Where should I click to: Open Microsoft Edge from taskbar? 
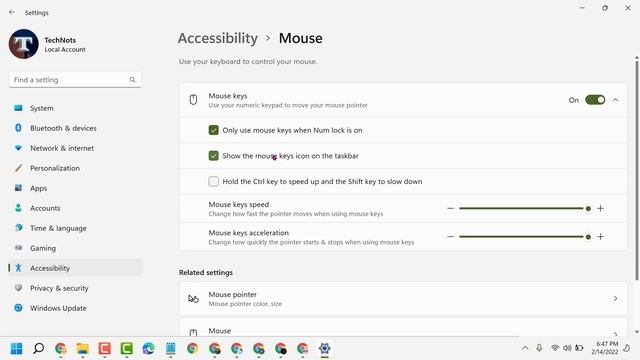(149, 349)
